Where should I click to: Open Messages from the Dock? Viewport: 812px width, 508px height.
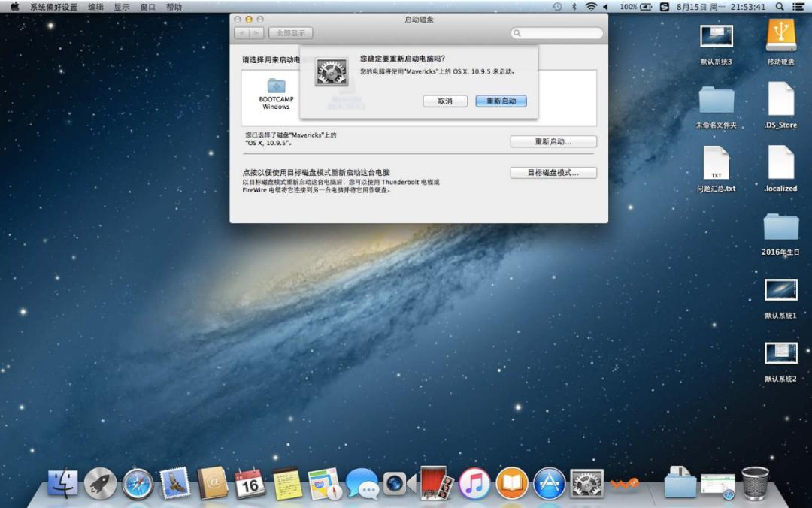(362, 483)
